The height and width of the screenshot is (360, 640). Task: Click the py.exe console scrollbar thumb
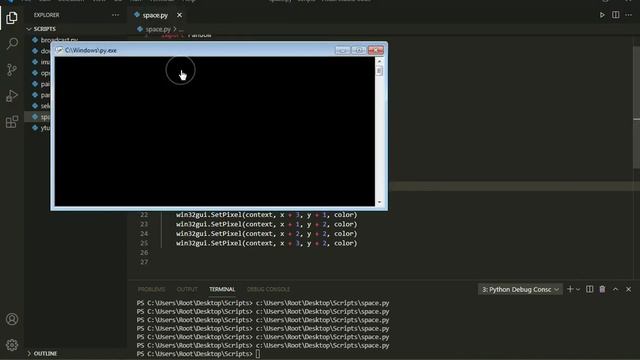pyautogui.click(x=380, y=71)
